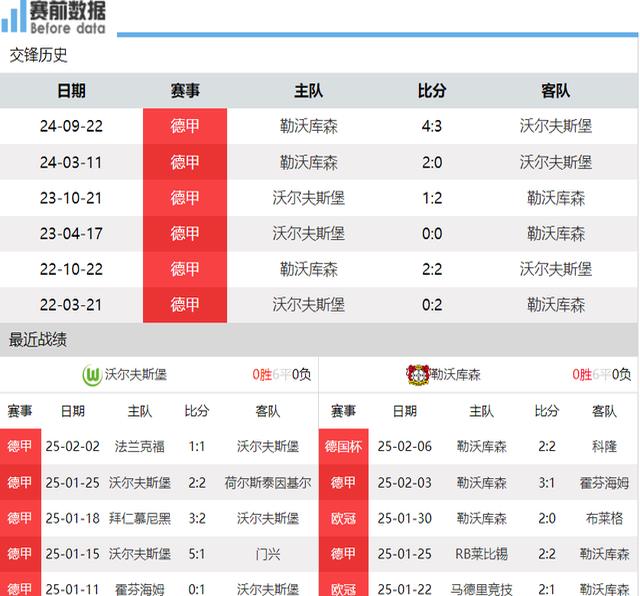Screen dimensions: 640x596
Task: Select the date 23-04-17
Action: pos(71,234)
